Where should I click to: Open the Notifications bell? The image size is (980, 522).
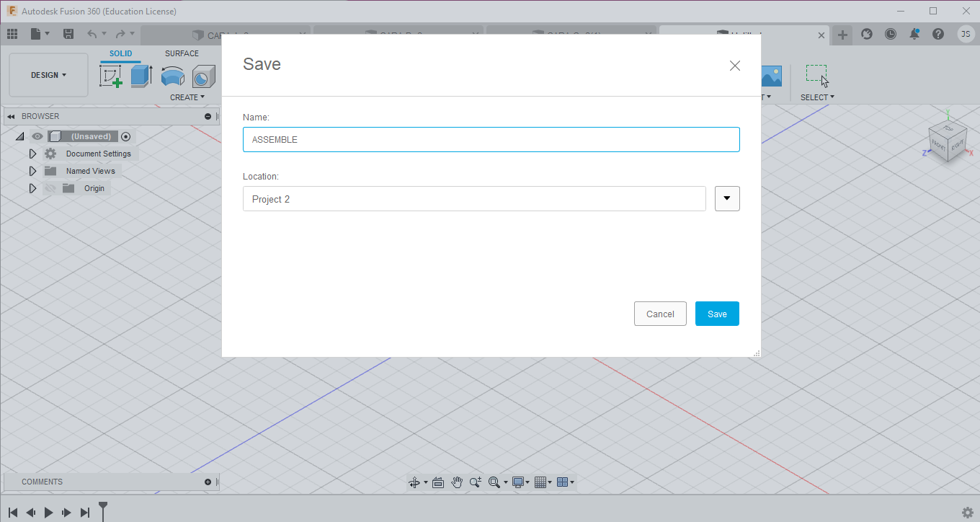click(x=914, y=34)
